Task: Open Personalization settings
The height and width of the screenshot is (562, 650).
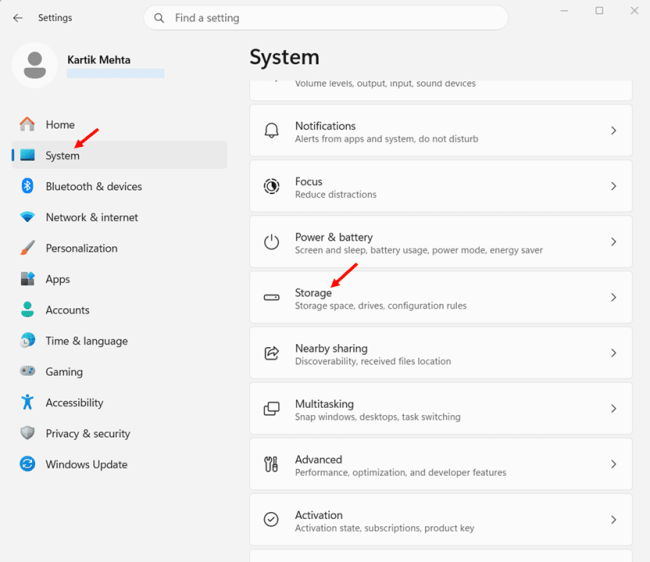Action: 119,248
